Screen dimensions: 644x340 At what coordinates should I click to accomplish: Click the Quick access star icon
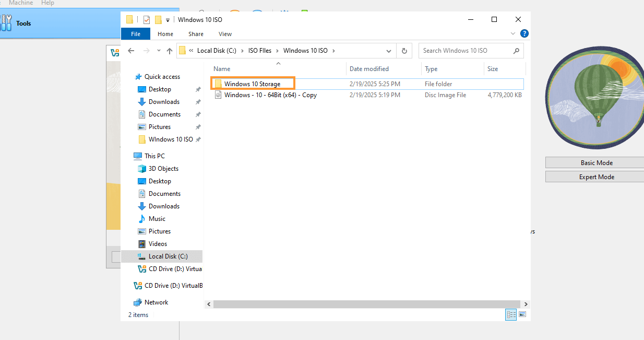138,77
